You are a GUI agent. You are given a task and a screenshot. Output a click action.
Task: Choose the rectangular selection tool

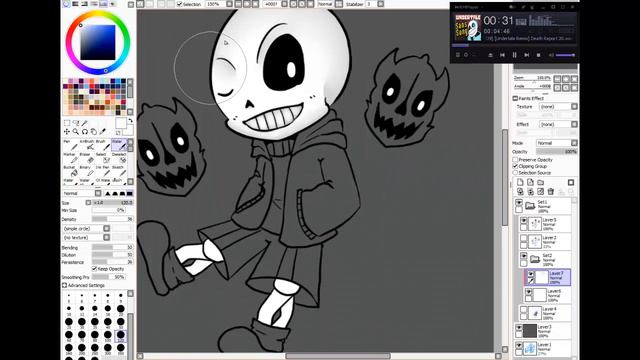tap(67, 122)
